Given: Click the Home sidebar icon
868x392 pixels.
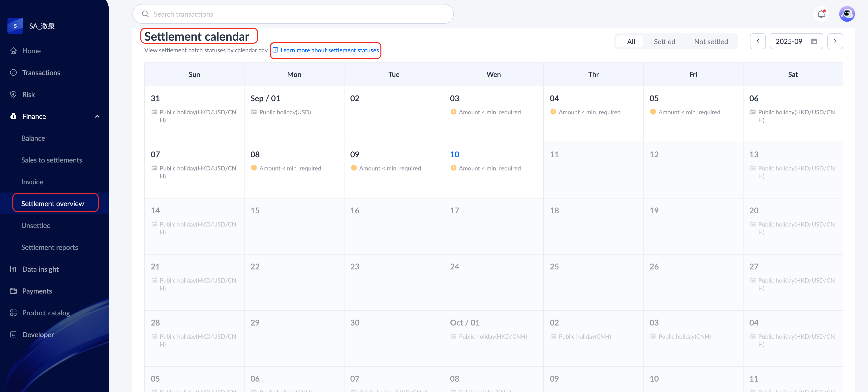Looking at the screenshot, I should (x=13, y=51).
